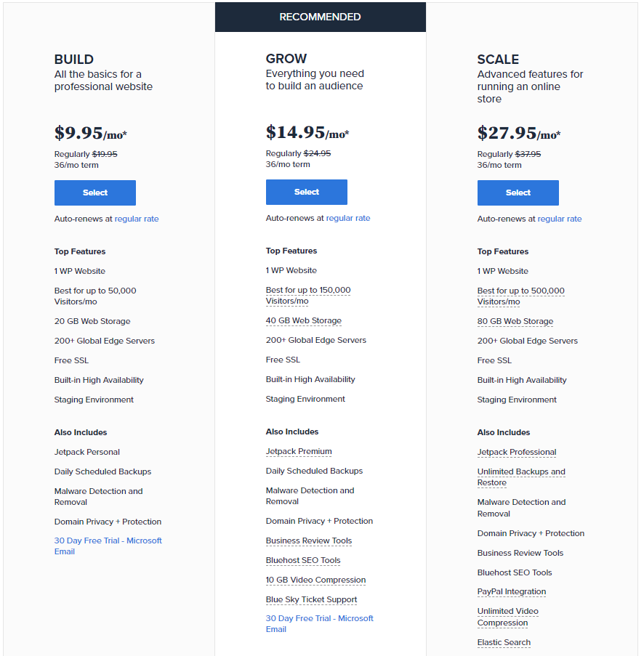Click 10 GB Video Compression link
Viewport: 644px width, 656px height.
click(x=315, y=580)
